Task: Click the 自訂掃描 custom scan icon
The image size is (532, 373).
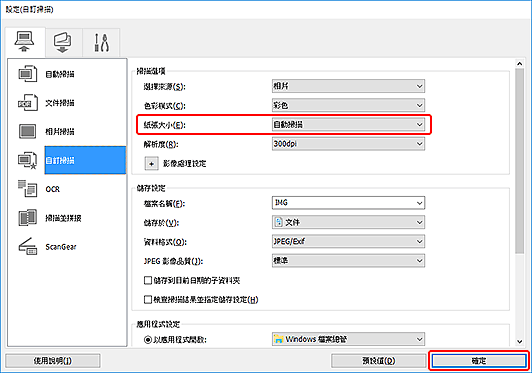Action: click(27, 160)
